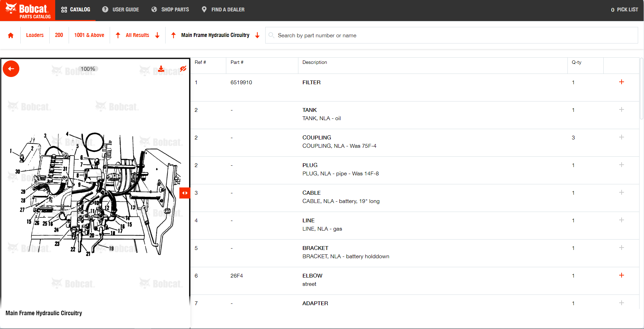
Task: Open the Pick List
Action: tap(624, 10)
